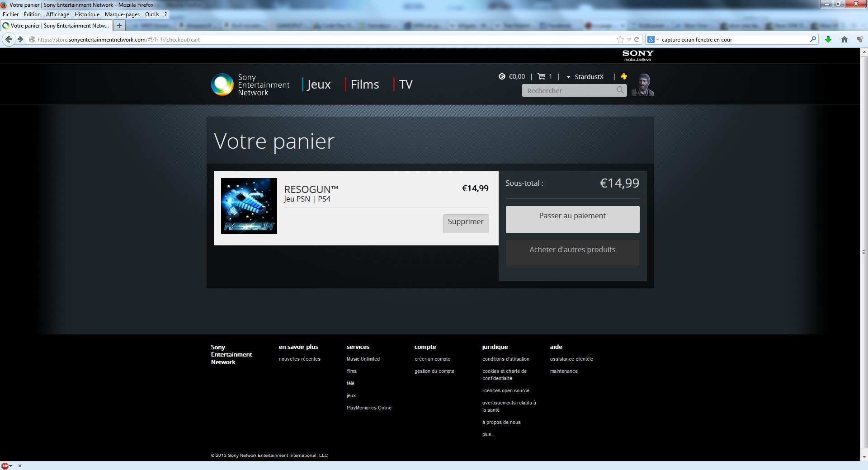This screenshot has width=868, height=470.
Task: Click the search magnifier in Rechercher field
Action: click(x=620, y=90)
